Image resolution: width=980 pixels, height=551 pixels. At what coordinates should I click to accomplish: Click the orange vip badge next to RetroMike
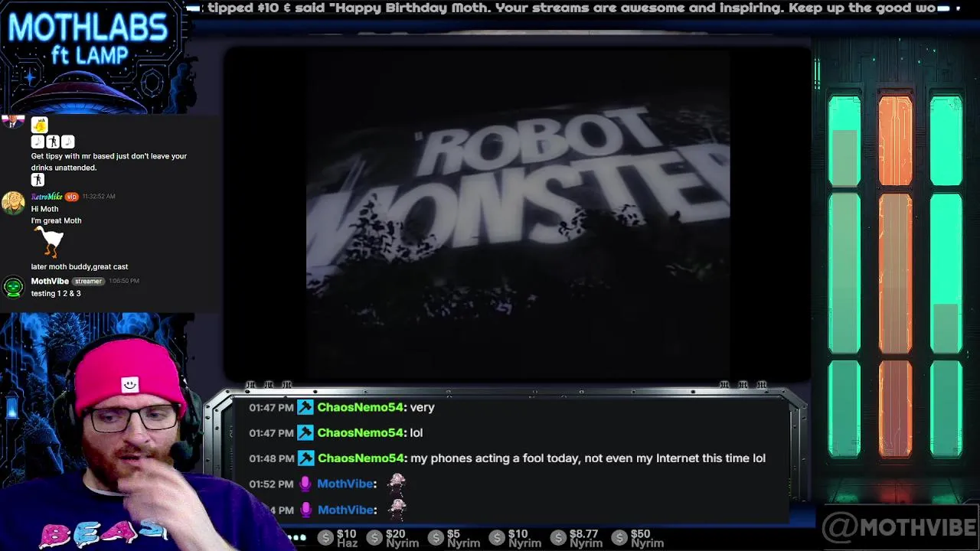[71, 197]
